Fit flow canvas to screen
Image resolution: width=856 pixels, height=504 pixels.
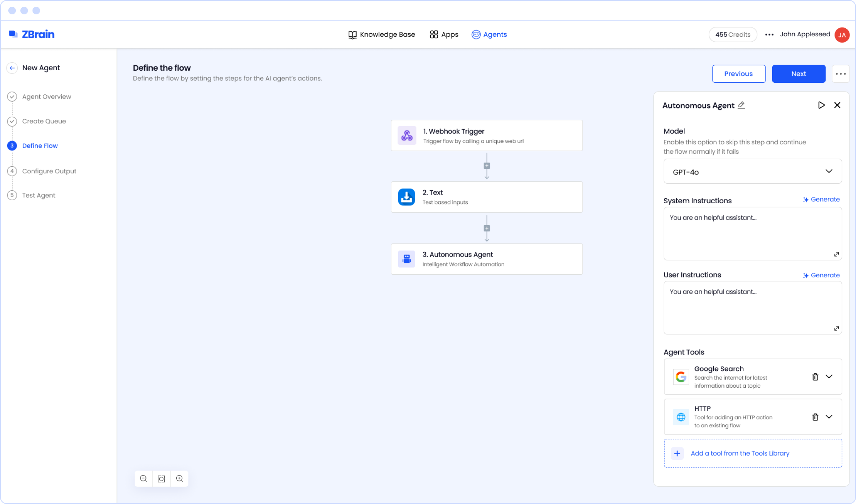coord(161,479)
